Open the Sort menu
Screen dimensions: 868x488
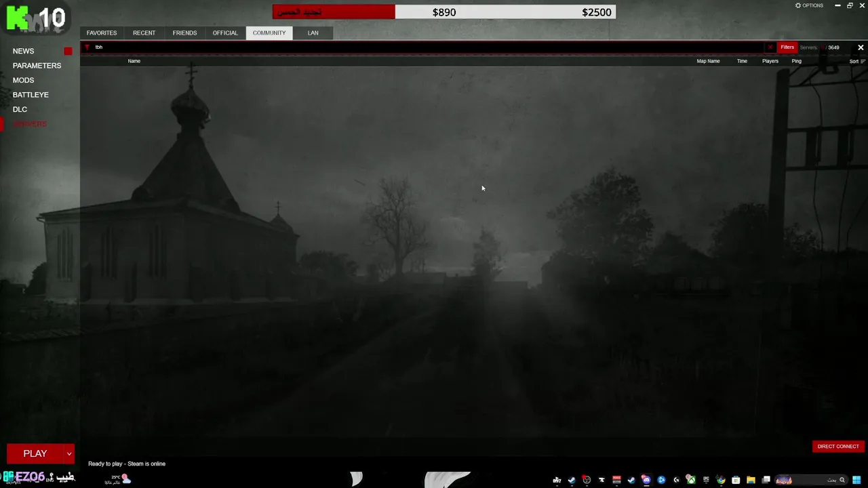tap(857, 61)
